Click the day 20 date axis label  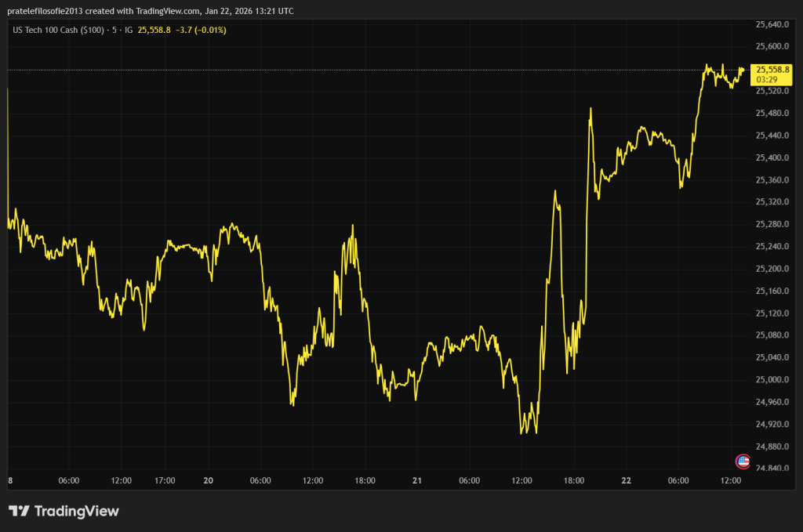point(210,480)
